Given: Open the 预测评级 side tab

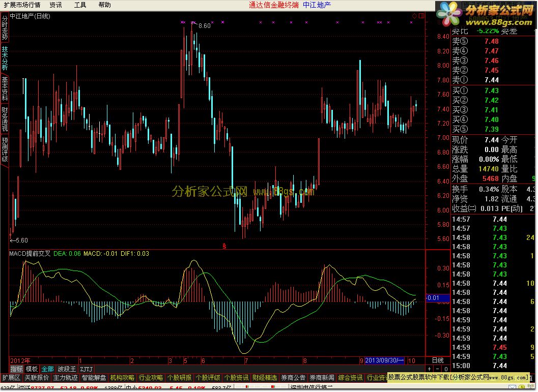Looking at the screenshot, I should coord(5,149).
